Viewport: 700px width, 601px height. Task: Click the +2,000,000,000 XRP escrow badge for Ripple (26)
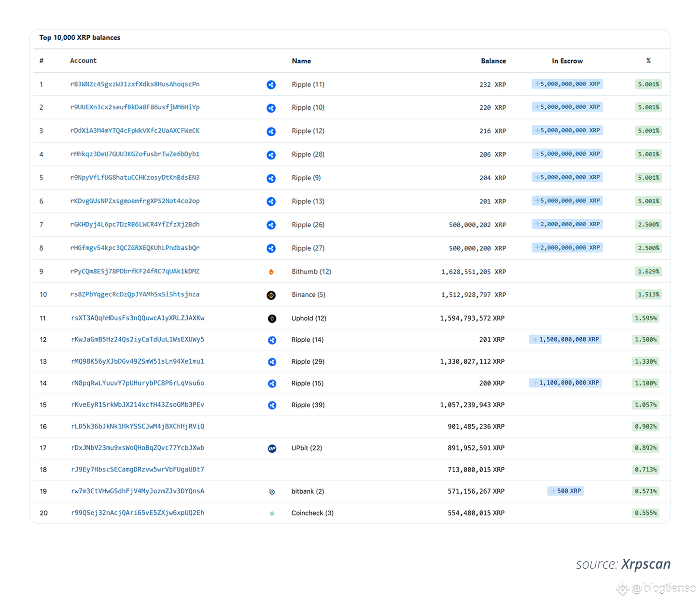[567, 224]
